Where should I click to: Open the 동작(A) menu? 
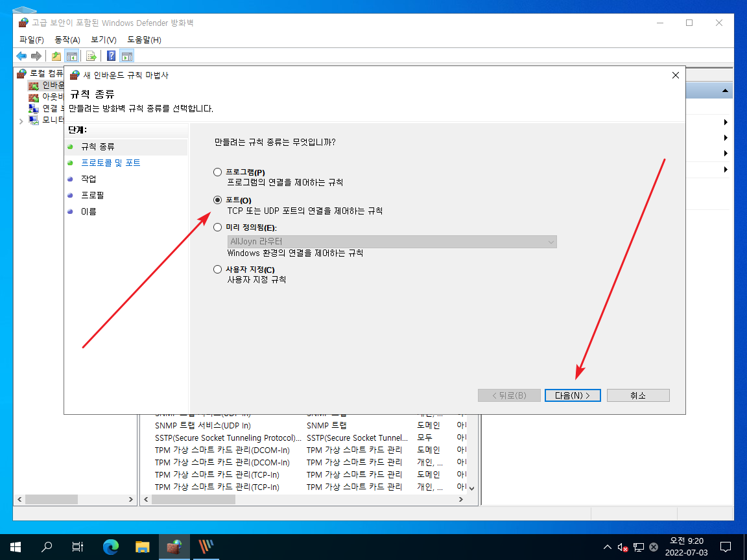[x=67, y=40]
